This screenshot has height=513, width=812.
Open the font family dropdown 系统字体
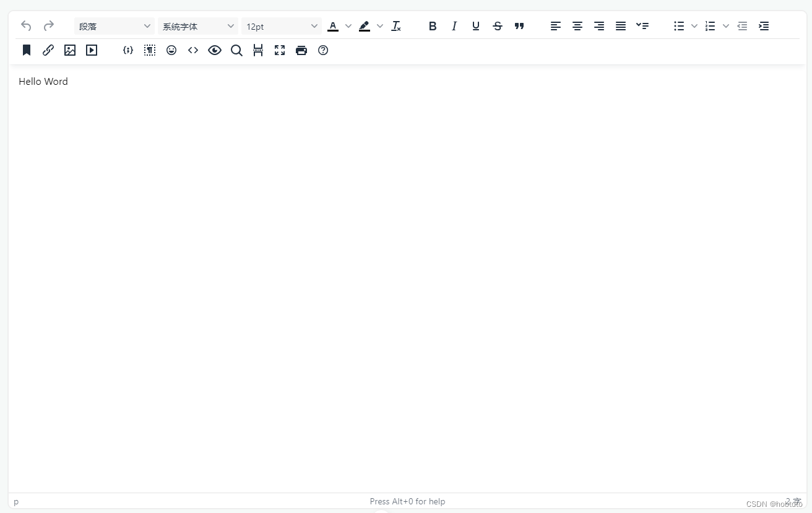click(x=198, y=26)
